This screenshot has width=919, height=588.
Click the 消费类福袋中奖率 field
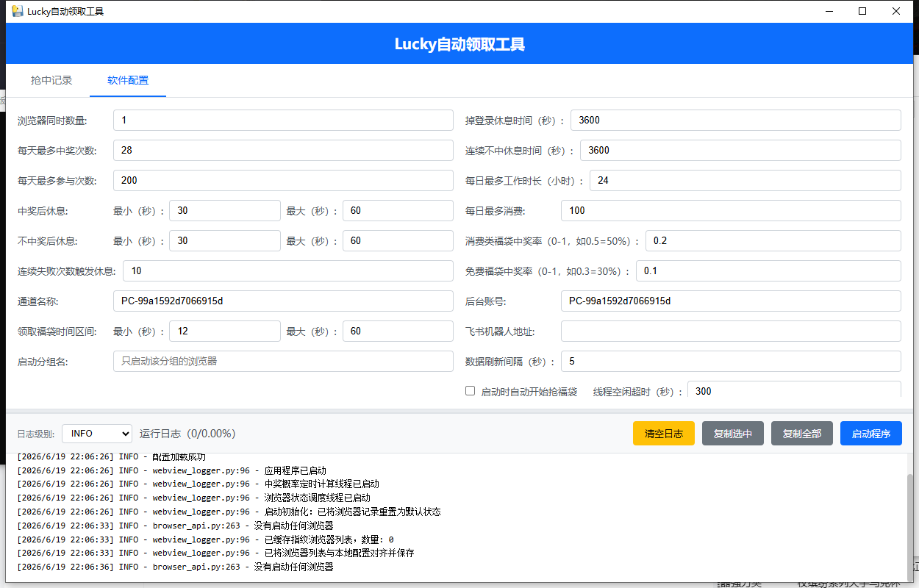[x=773, y=241]
